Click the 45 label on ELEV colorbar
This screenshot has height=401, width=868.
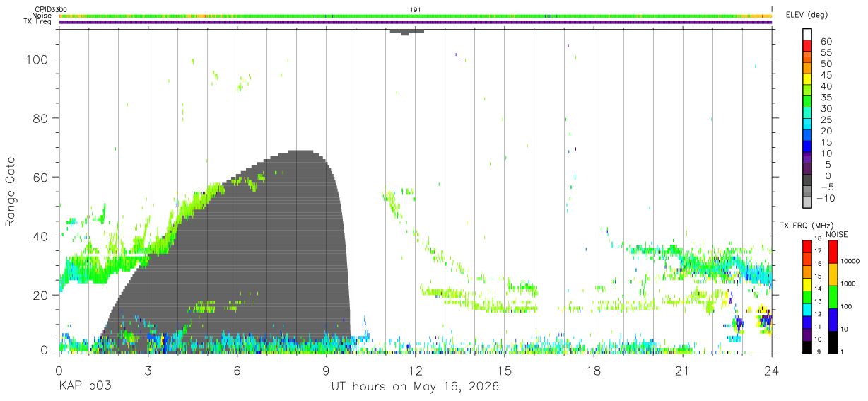826,76
